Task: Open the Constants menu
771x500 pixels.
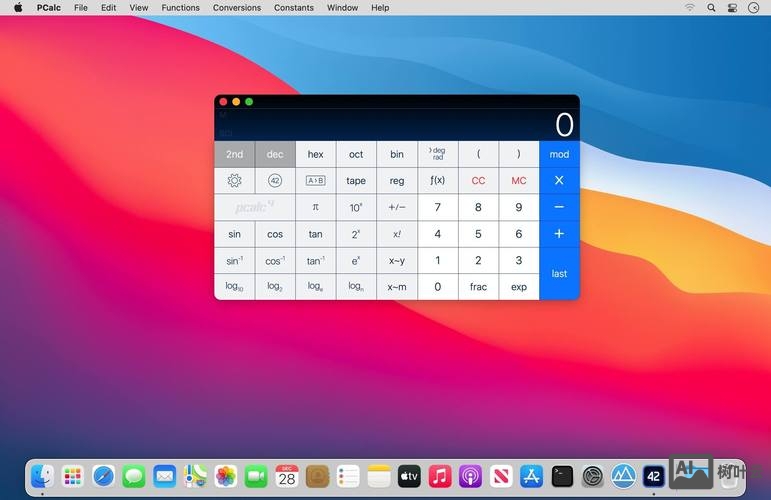Action: tap(294, 7)
